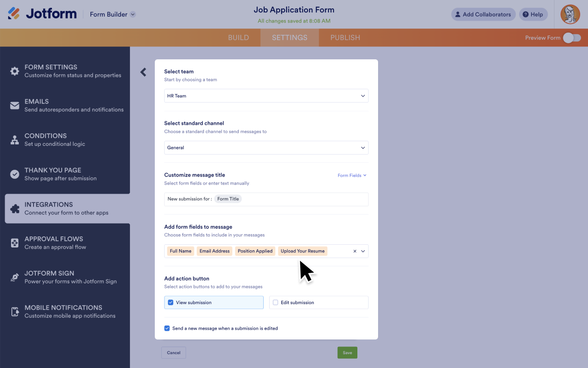Open the Form Fields dropdown
The image size is (588, 368).
(x=352, y=175)
